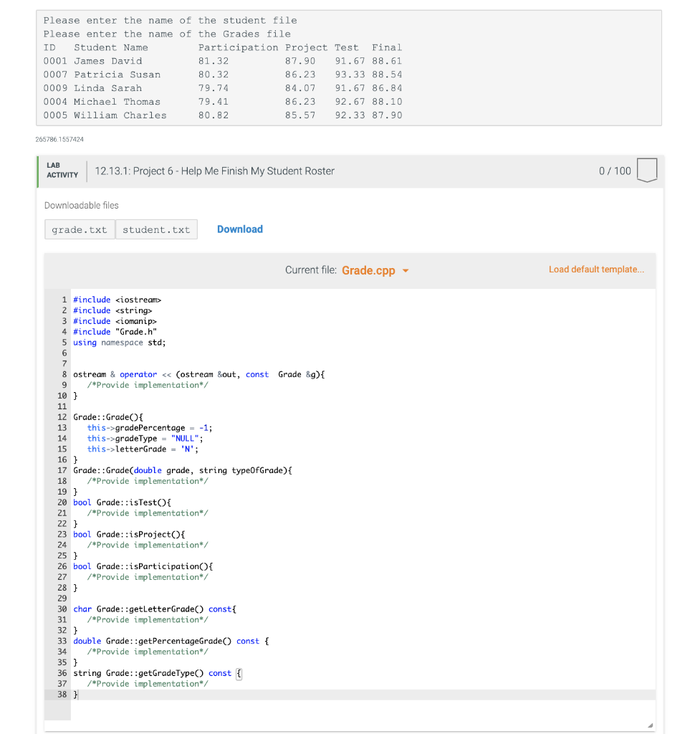Click the Downloadable files label

coord(82,205)
